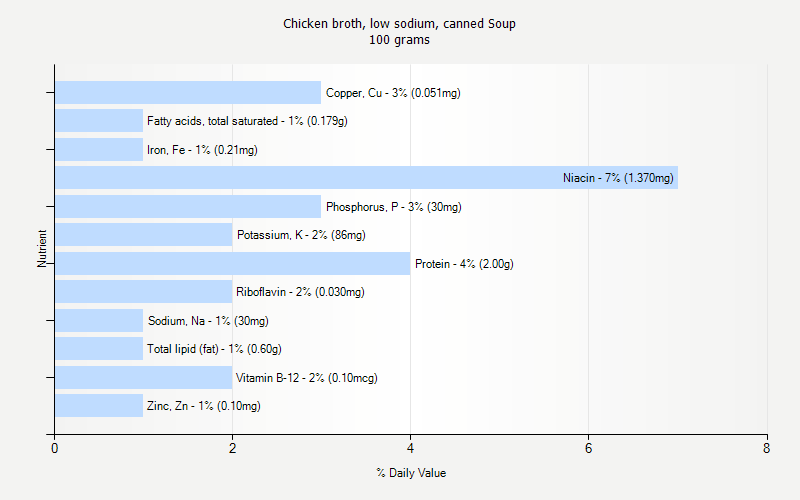Click the Phosphorus, P bar
This screenshot has height=500, width=800.
point(187,207)
